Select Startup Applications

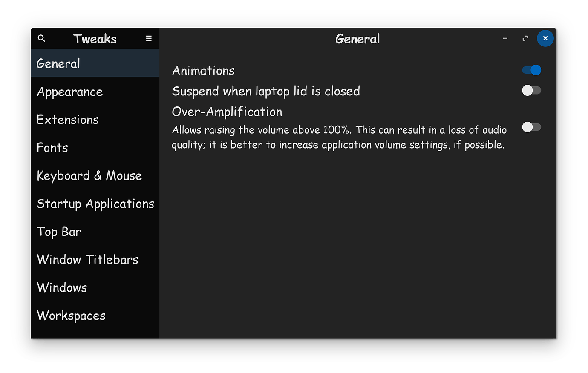click(95, 204)
